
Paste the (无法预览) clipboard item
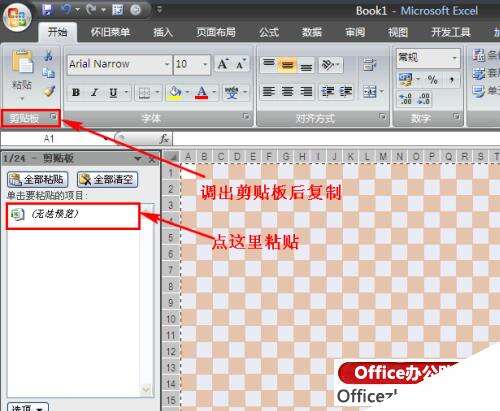click(x=73, y=216)
